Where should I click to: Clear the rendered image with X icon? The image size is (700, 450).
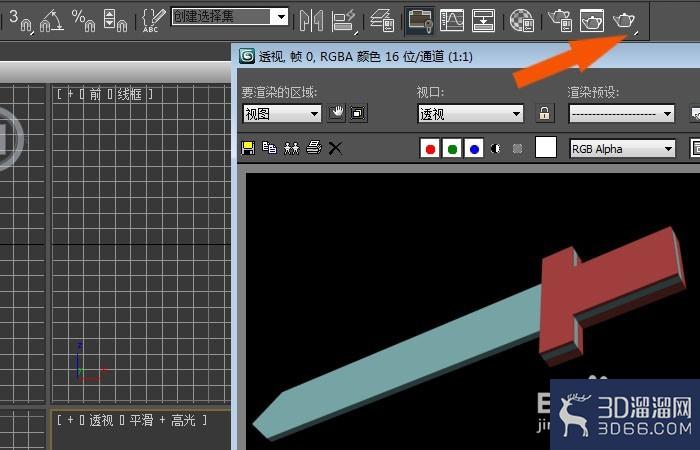click(x=335, y=148)
